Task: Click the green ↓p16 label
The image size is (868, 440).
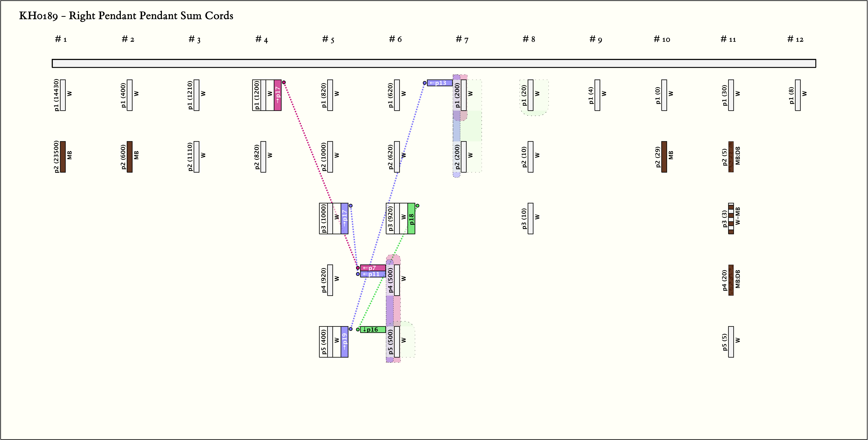Action: 373,329
